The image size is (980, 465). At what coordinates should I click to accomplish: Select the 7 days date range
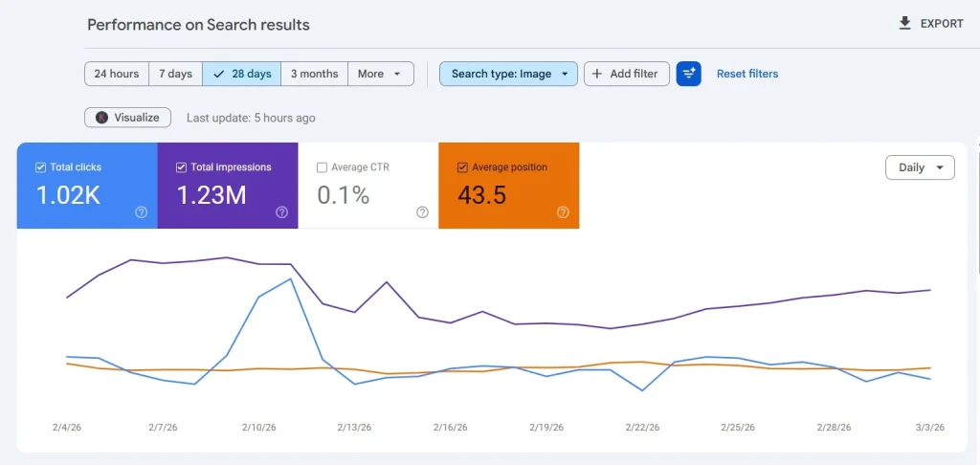[176, 74]
